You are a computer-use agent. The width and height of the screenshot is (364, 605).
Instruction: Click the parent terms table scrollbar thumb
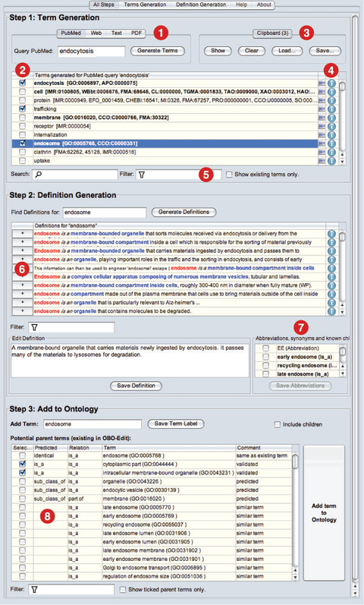[295, 462]
